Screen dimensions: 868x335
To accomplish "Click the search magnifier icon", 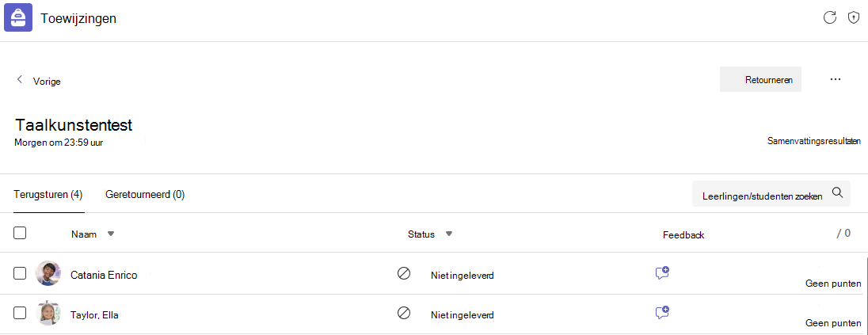I will coord(838,192).
